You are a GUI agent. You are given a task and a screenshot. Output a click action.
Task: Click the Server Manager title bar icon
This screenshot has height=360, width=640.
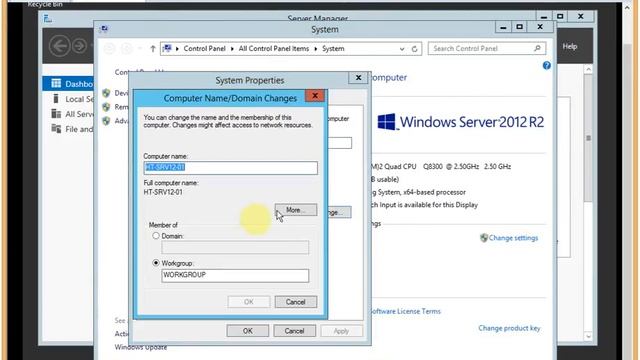pos(48,18)
